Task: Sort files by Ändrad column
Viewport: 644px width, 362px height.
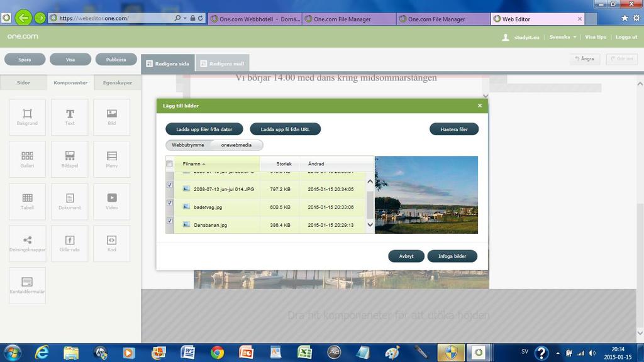Action: click(x=336, y=164)
